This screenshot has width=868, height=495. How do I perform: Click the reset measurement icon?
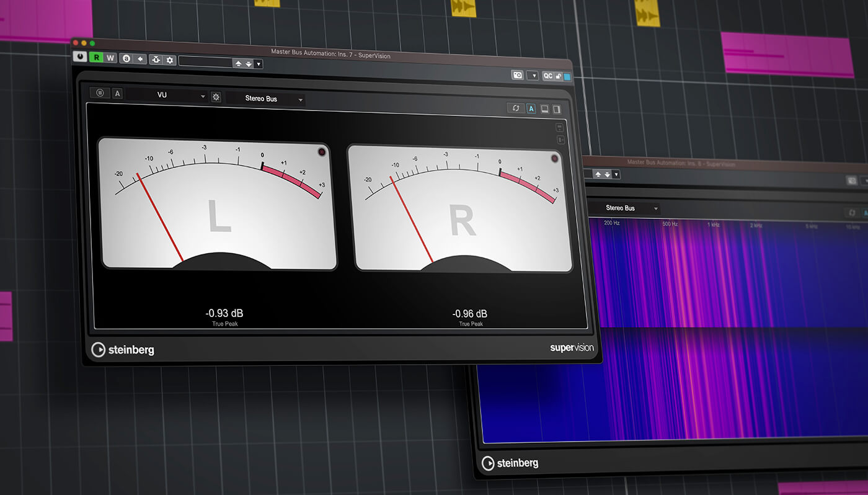coord(516,108)
